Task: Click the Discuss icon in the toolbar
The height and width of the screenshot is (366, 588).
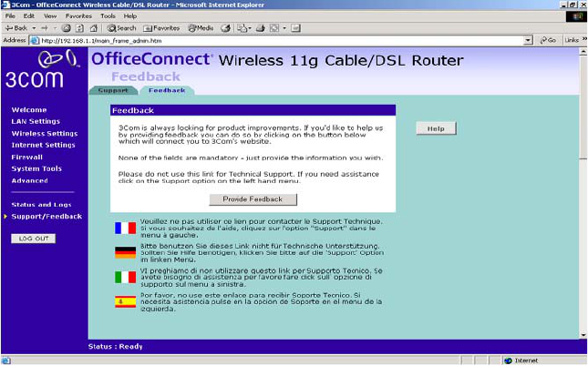Action: [x=296, y=28]
